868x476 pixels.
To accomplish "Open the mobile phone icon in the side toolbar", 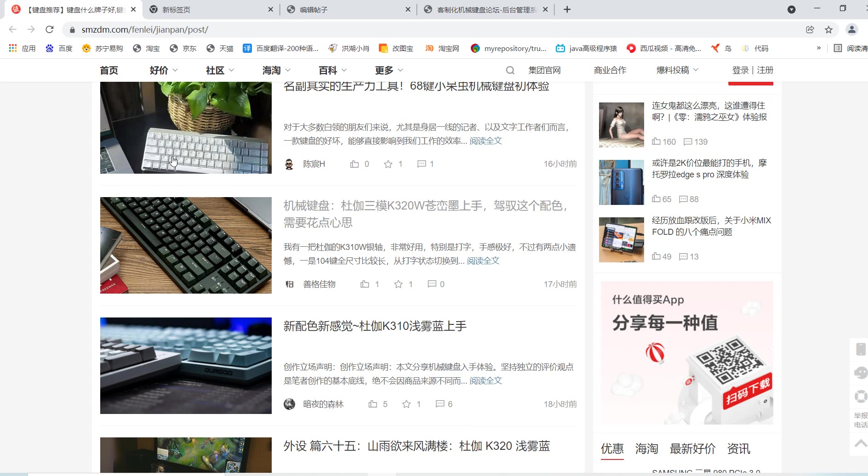I will [860, 349].
